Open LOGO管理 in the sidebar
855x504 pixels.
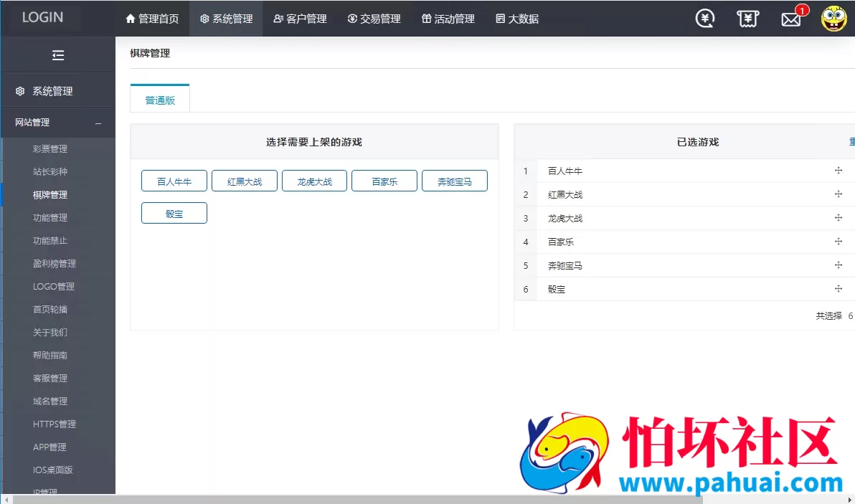(x=53, y=286)
